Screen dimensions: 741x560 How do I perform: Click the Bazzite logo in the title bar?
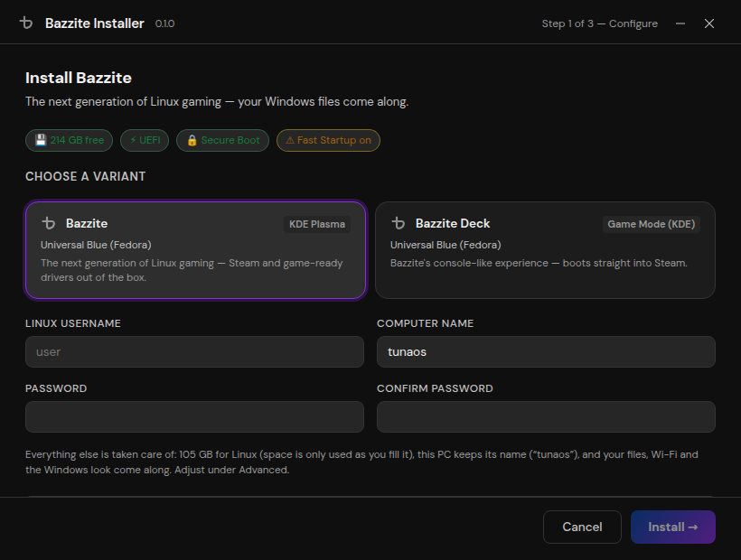[26, 23]
